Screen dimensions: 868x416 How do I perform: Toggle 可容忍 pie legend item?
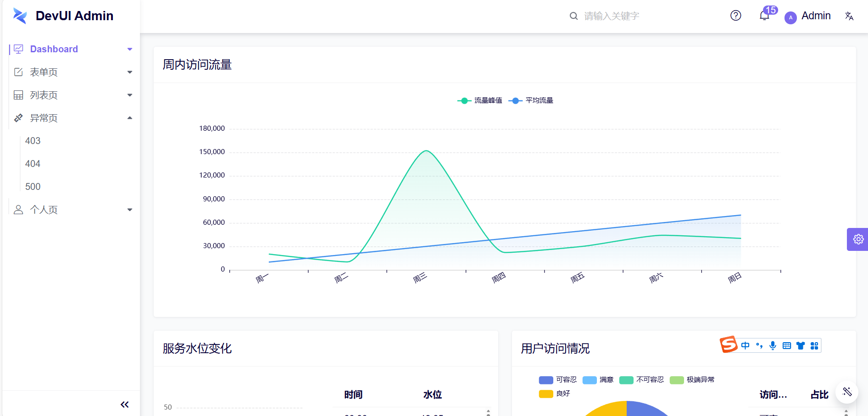pos(558,380)
